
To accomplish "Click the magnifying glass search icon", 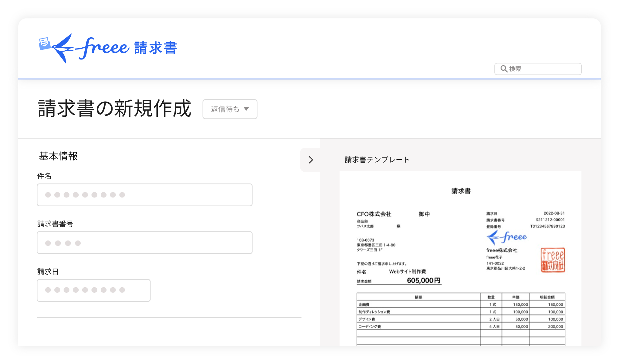I will [x=504, y=69].
